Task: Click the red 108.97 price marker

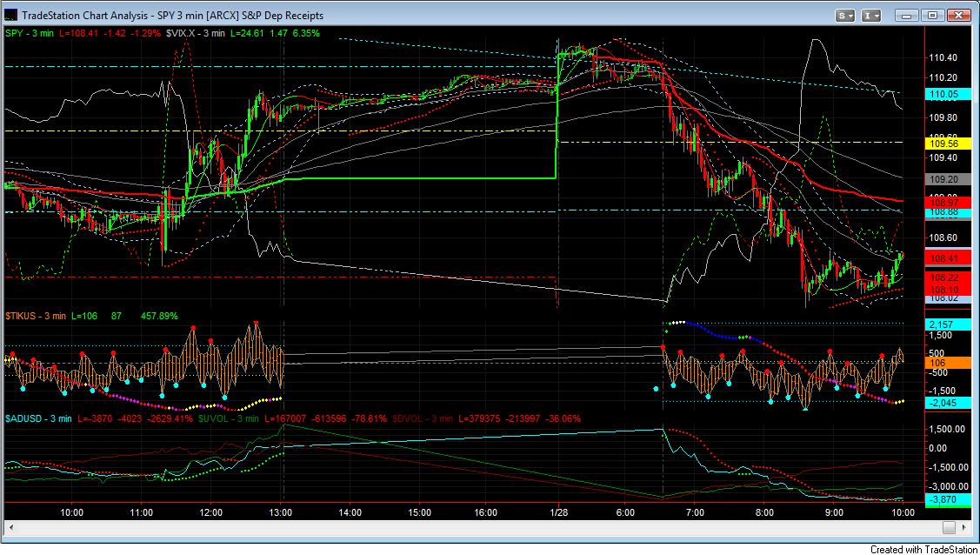Action: click(948, 202)
